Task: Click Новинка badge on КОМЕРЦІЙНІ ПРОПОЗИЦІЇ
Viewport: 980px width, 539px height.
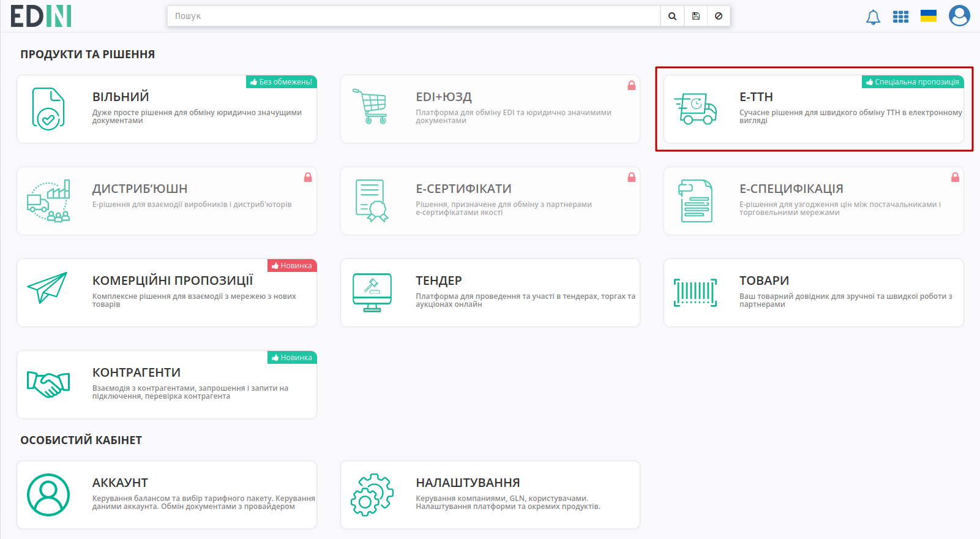Action: coord(292,265)
